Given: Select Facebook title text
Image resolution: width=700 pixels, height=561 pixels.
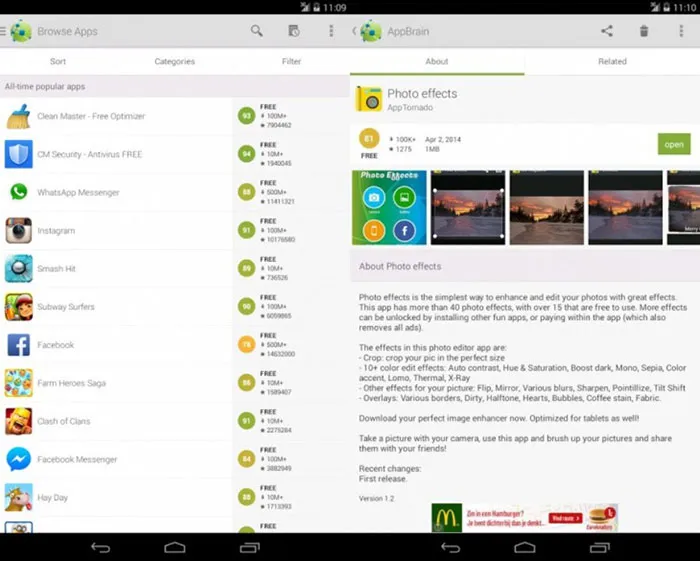Looking at the screenshot, I should [x=56, y=345].
